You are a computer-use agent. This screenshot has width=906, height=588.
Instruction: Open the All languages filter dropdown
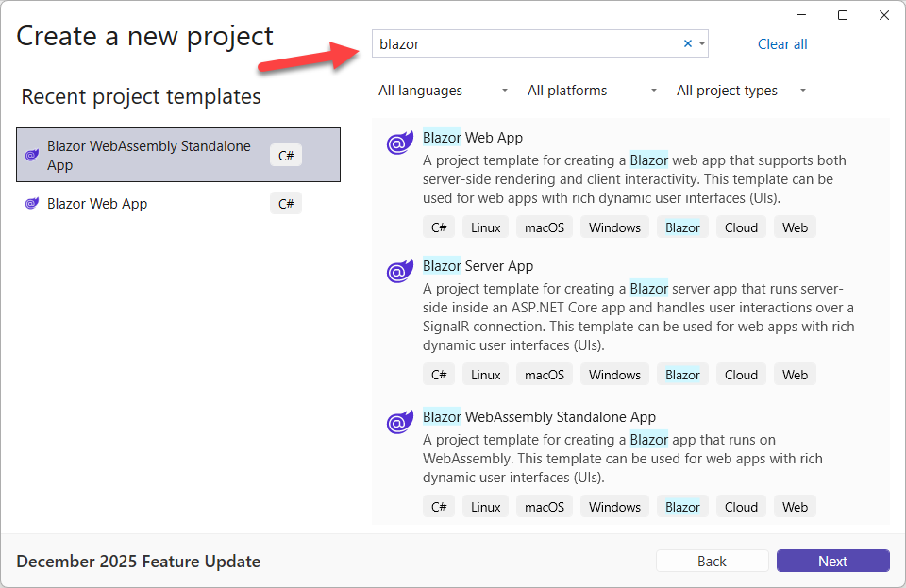click(444, 91)
